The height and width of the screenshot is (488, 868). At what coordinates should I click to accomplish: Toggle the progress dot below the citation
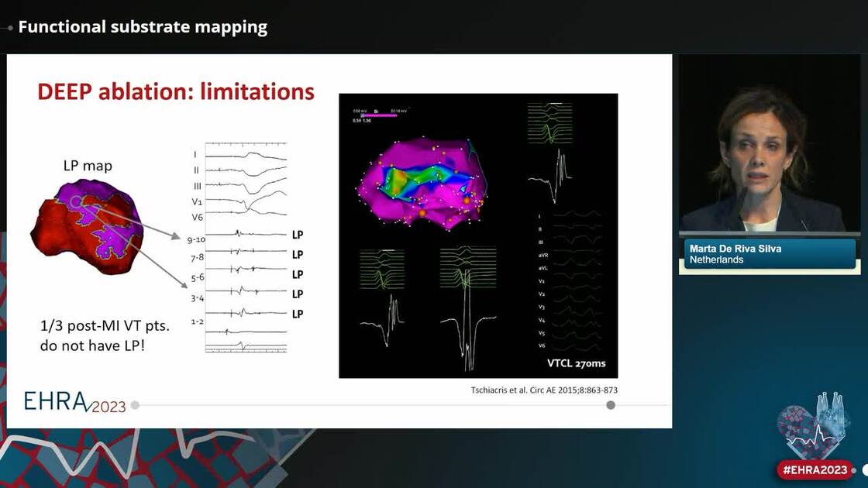(x=610, y=404)
